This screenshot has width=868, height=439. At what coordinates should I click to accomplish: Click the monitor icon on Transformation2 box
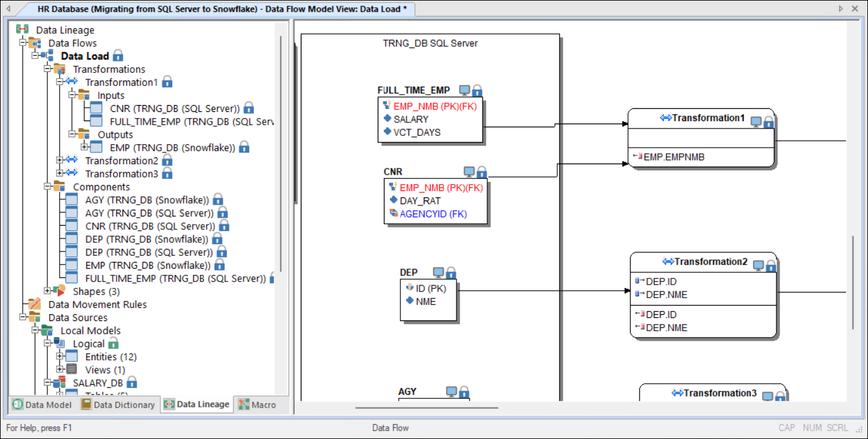click(759, 266)
